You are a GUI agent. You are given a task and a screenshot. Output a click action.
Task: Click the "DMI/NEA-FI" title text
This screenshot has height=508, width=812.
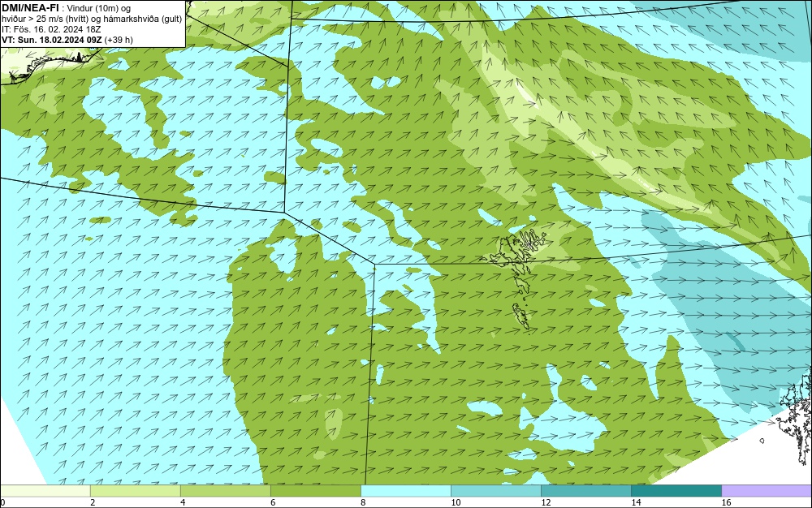pyautogui.click(x=30, y=7)
